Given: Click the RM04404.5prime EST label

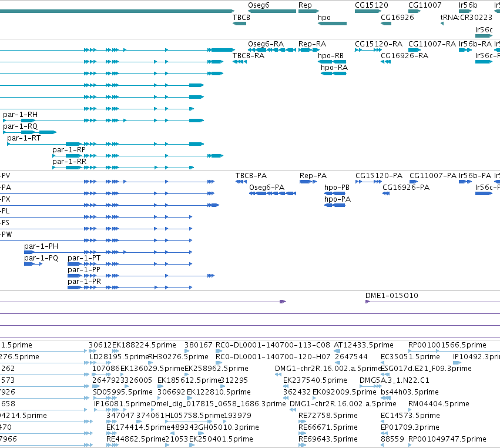Looking at the screenshot, I should click(x=439, y=404).
